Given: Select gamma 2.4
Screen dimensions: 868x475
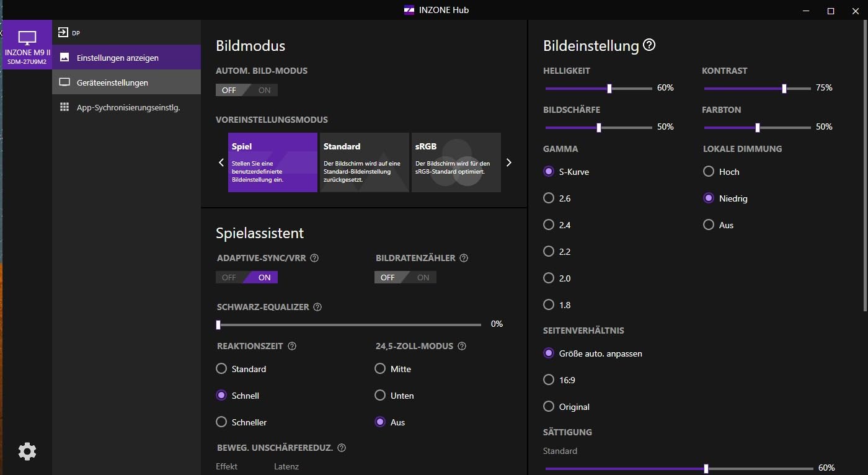Looking at the screenshot, I should coord(557,225).
